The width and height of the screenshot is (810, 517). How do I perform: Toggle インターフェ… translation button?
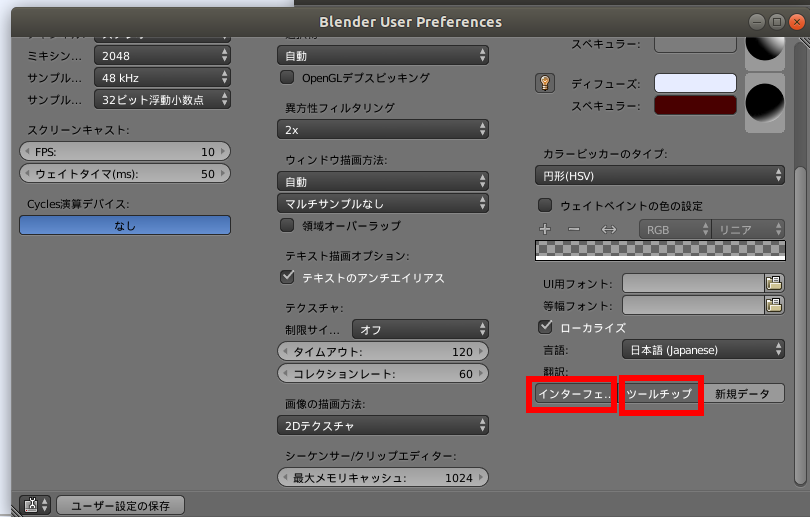click(x=575, y=394)
